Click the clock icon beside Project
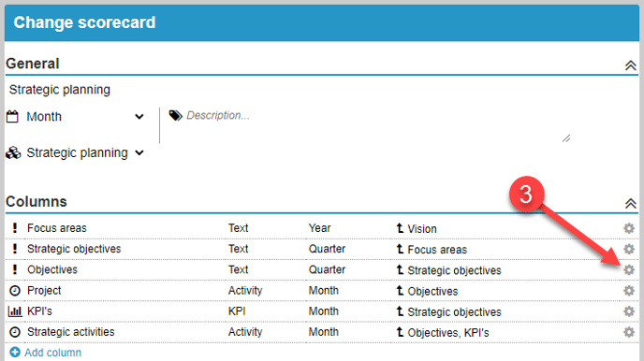This screenshot has height=361, width=644. [15, 291]
